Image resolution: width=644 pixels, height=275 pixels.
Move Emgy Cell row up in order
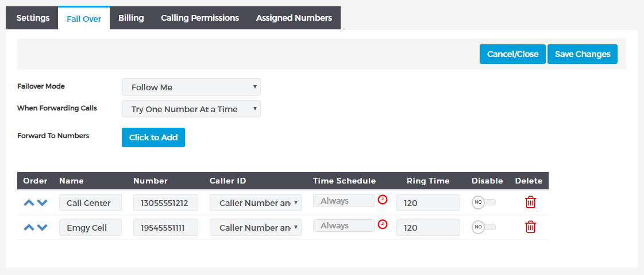coord(29,227)
